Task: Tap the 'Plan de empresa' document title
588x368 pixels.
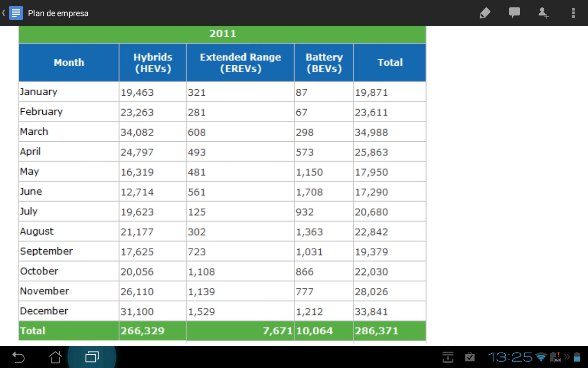Action: pos(58,13)
